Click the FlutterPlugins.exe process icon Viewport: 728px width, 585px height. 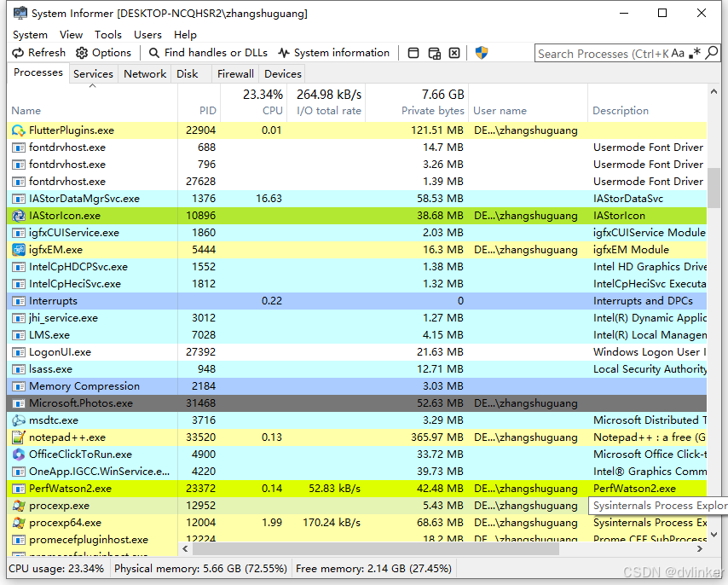[x=19, y=130]
